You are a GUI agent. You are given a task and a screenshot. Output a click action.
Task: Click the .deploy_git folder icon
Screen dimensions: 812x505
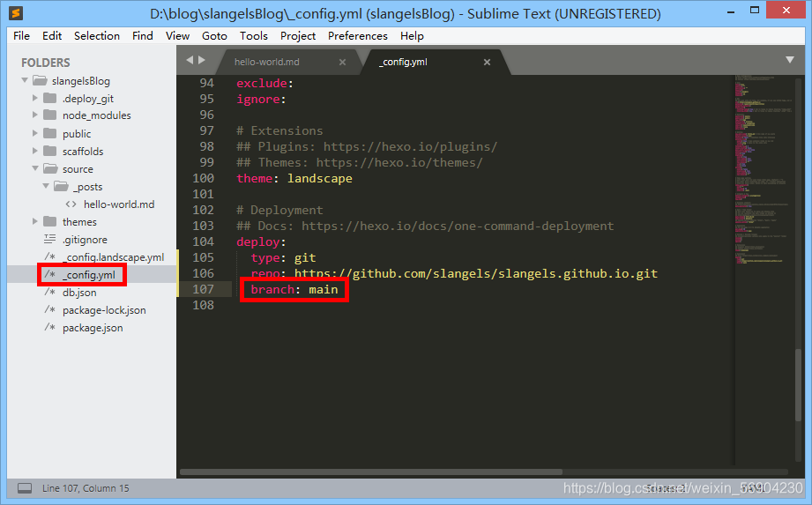click(x=50, y=99)
